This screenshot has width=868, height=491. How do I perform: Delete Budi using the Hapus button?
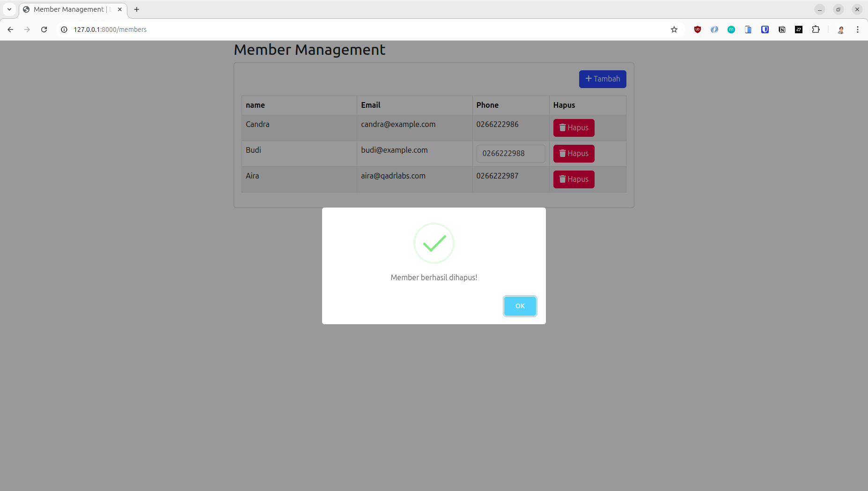pyautogui.click(x=574, y=154)
